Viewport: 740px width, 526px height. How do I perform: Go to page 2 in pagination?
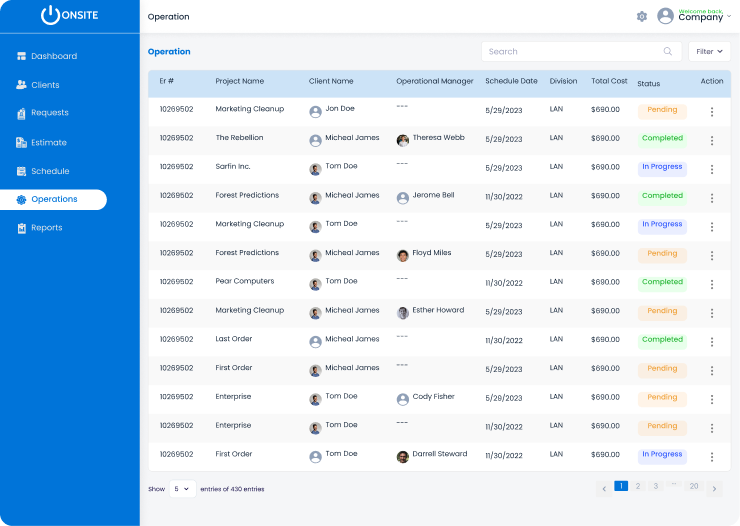[638, 486]
